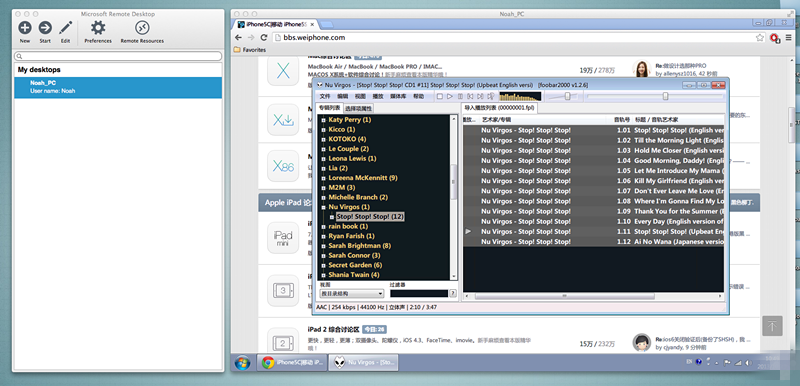This screenshot has width=800, height=386.
Task: Click the Chrome back arrow
Action: 238,38
